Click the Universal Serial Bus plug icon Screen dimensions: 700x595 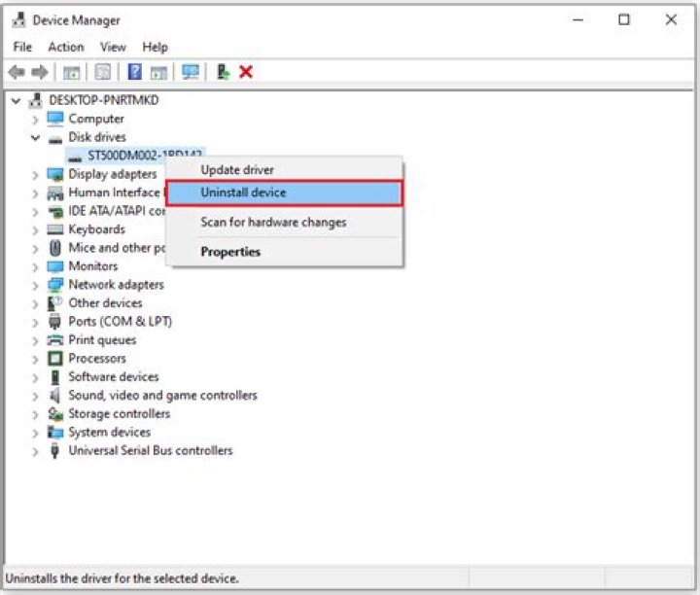click(54, 451)
